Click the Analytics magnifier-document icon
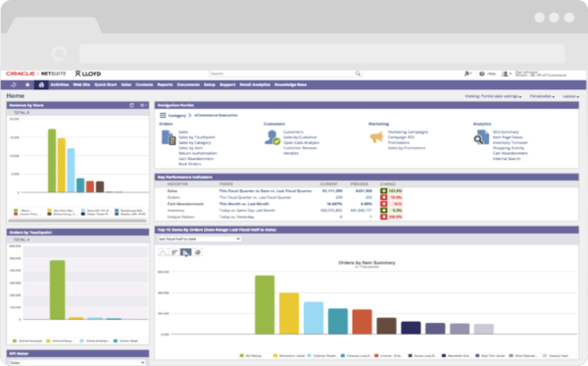 tap(481, 137)
